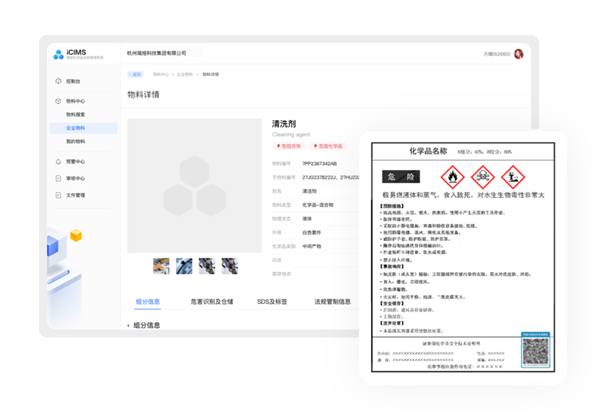Image resolution: width=600 pixels, height=420 pixels.
Task: Click the skull toxic hazard pictogram
Action: coord(483,177)
